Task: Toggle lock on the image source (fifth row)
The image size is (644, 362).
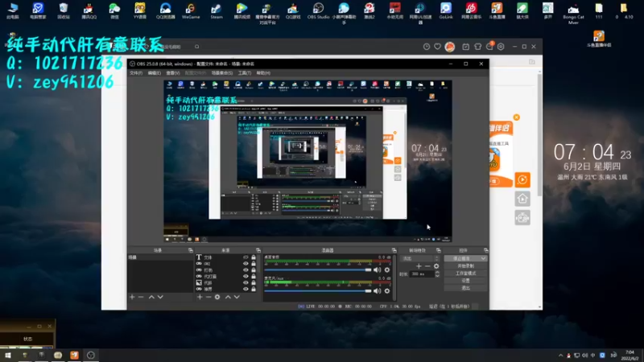Action: [x=254, y=283]
